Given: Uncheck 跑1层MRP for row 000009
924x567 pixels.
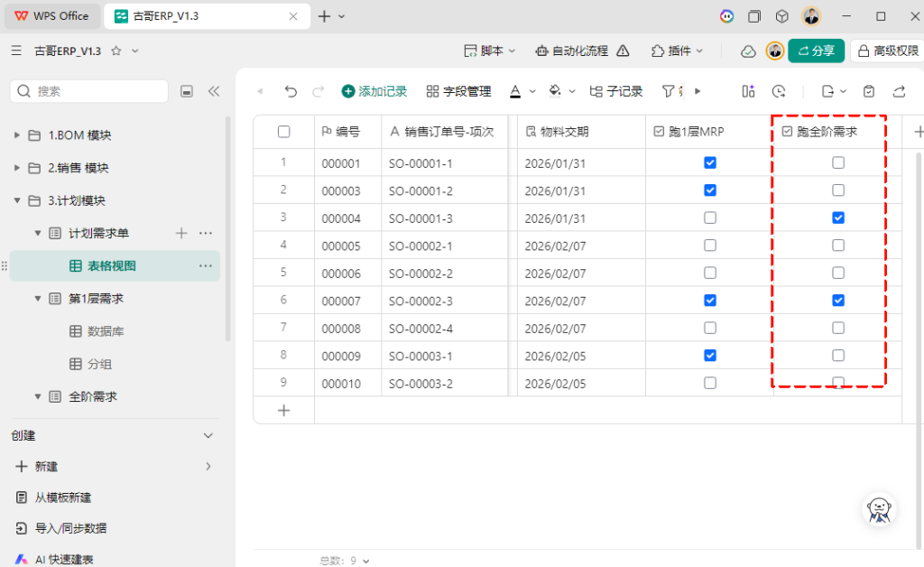Looking at the screenshot, I should pos(710,356).
